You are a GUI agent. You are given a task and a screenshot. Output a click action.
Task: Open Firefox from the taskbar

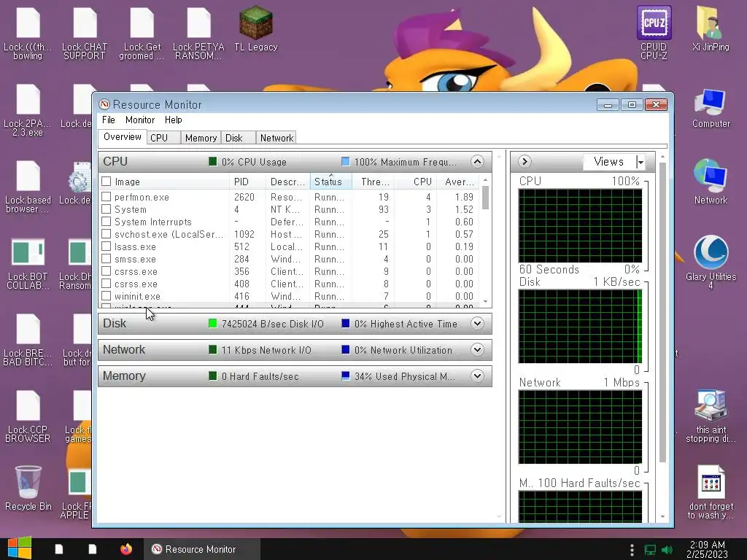(x=125, y=549)
